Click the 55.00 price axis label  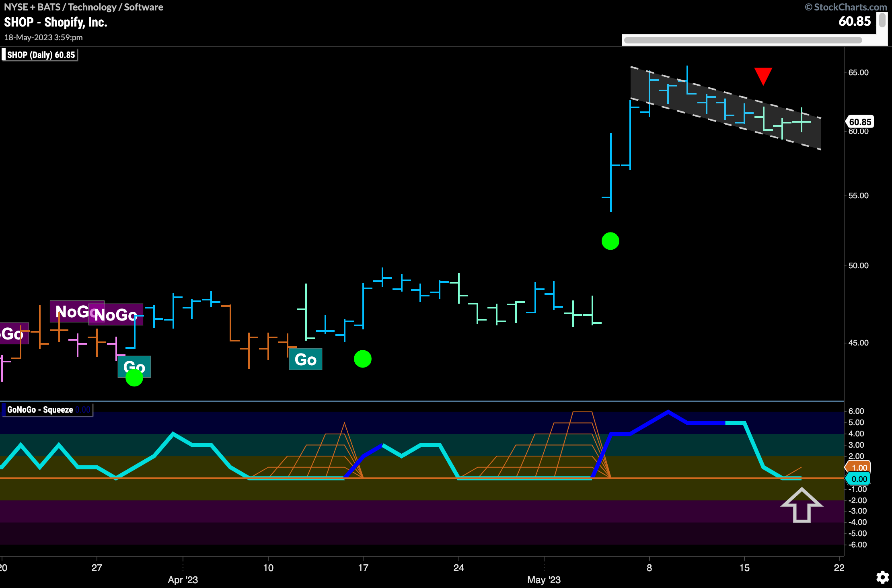(x=858, y=195)
